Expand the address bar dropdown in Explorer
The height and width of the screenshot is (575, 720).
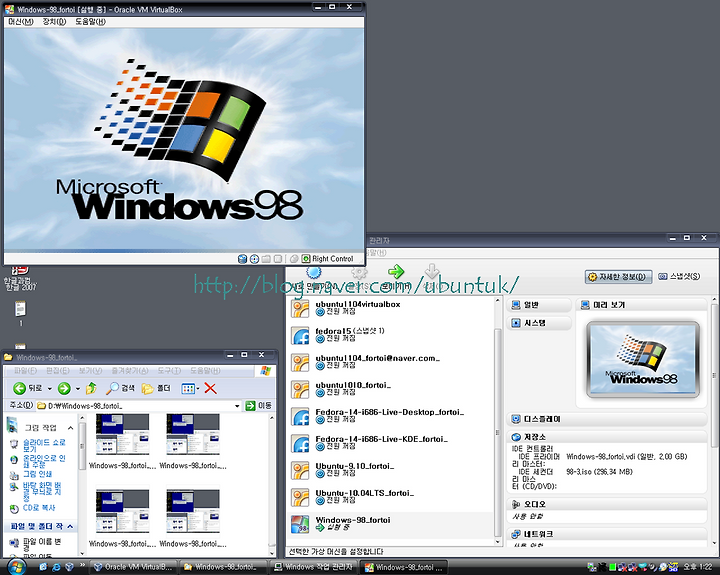[x=237, y=406]
